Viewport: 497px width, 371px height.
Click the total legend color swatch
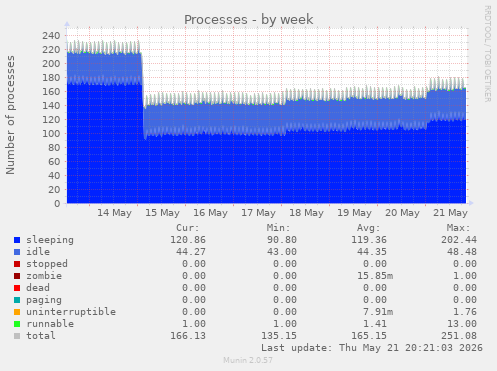point(17,336)
